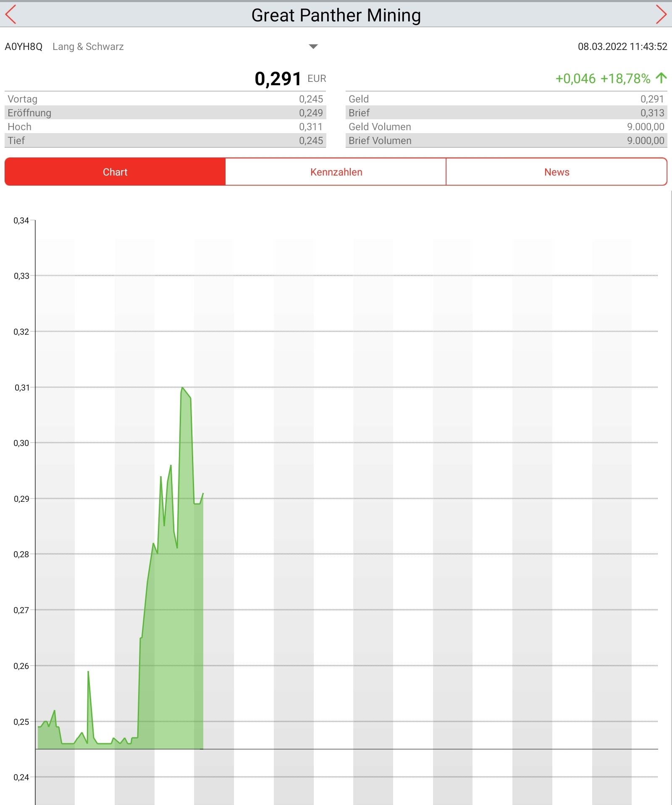Click the timestamp 08.03.2022 11:43:52
The image size is (672, 805).
pos(622,47)
